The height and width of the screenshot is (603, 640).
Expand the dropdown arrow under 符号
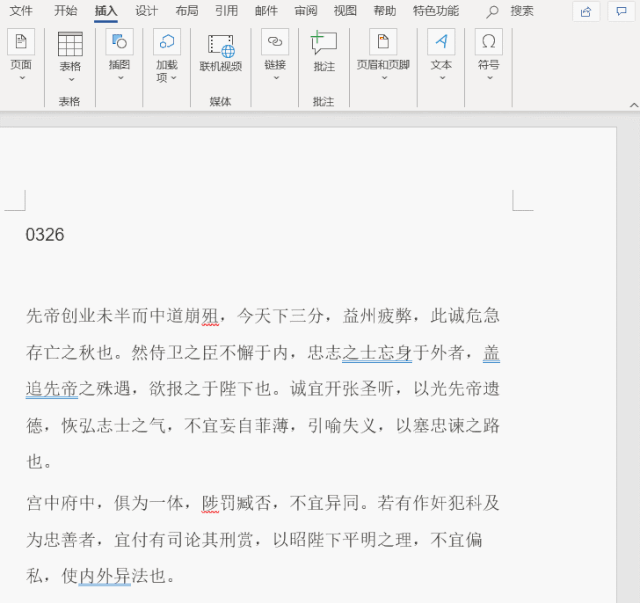pyautogui.click(x=488, y=78)
